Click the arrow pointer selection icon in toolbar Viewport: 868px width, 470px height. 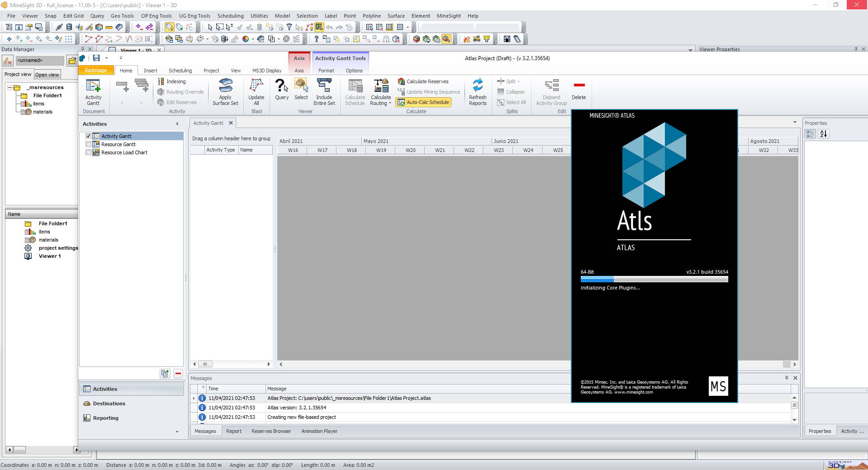pyautogui.click(x=210, y=27)
